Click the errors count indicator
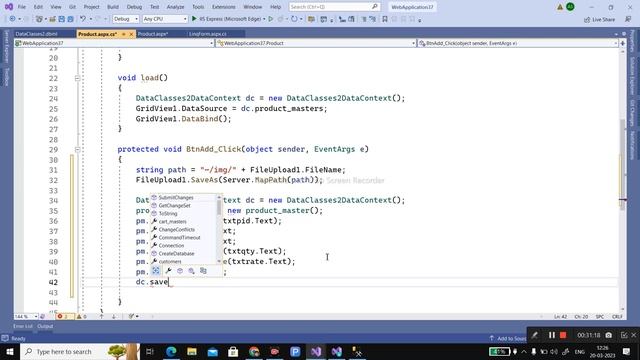The image size is (640, 360). point(64,316)
